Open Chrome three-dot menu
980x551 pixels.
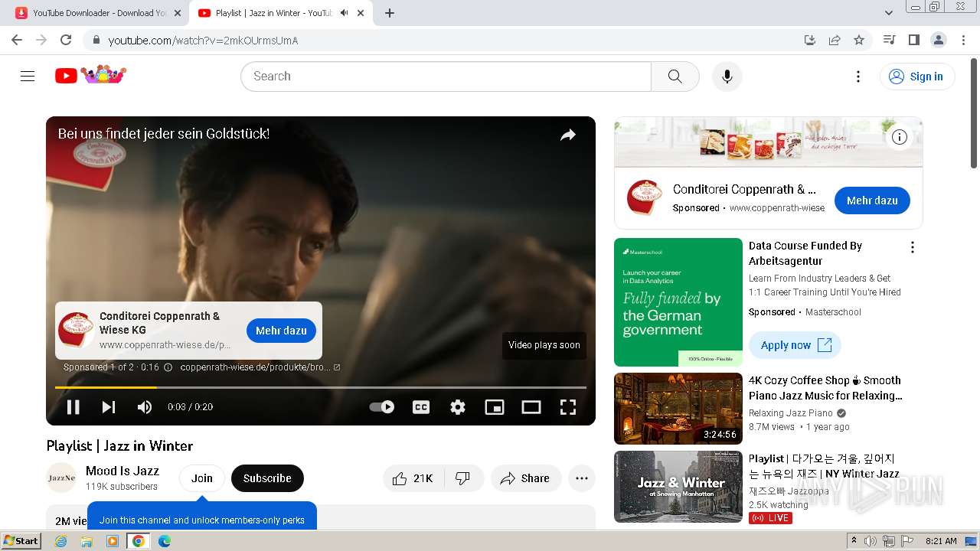tap(963, 40)
